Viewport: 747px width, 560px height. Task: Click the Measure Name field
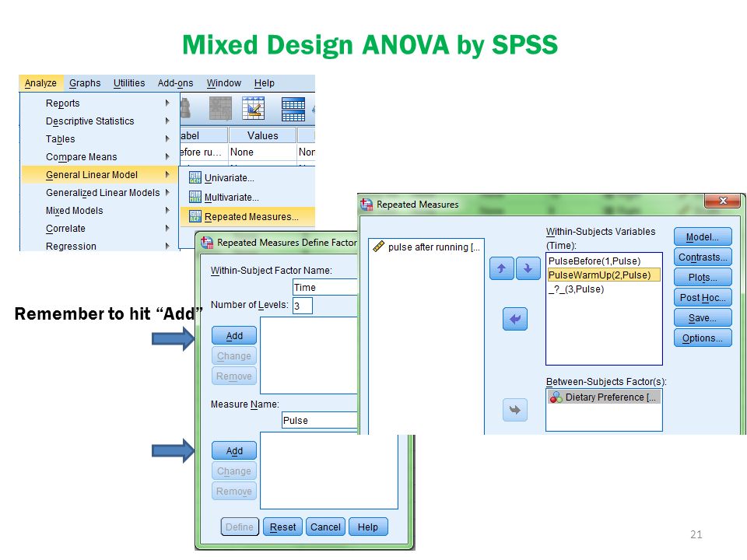(x=320, y=421)
